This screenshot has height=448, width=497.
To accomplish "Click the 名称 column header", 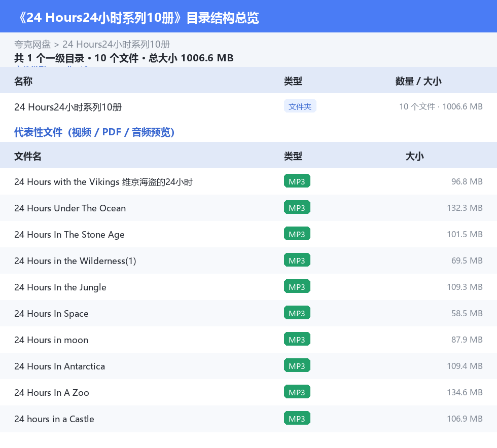I will click(x=23, y=81).
